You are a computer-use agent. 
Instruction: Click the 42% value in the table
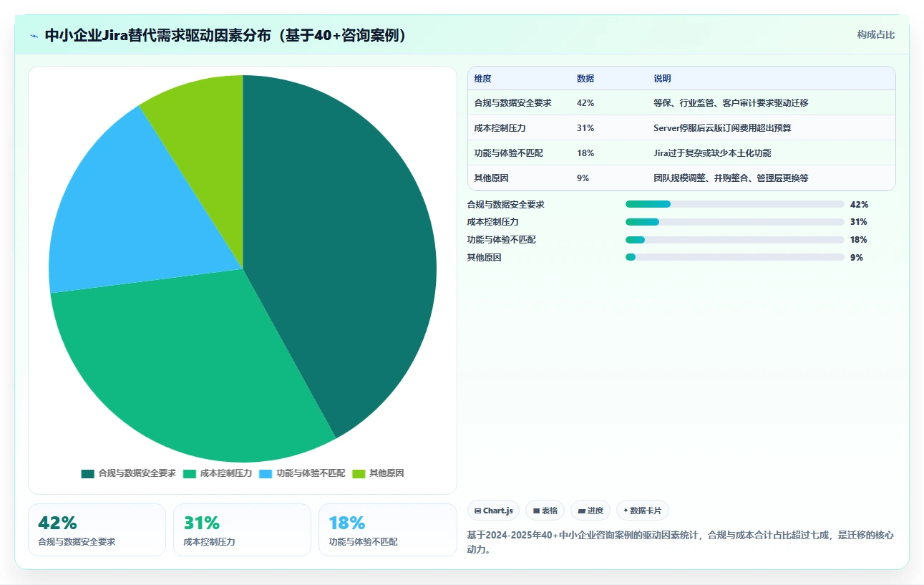[585, 103]
